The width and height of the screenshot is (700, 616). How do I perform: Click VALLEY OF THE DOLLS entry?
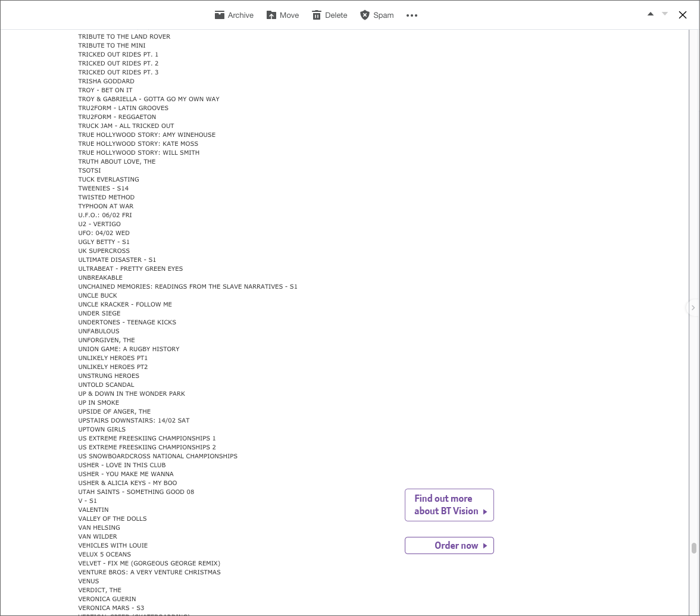coord(112,519)
